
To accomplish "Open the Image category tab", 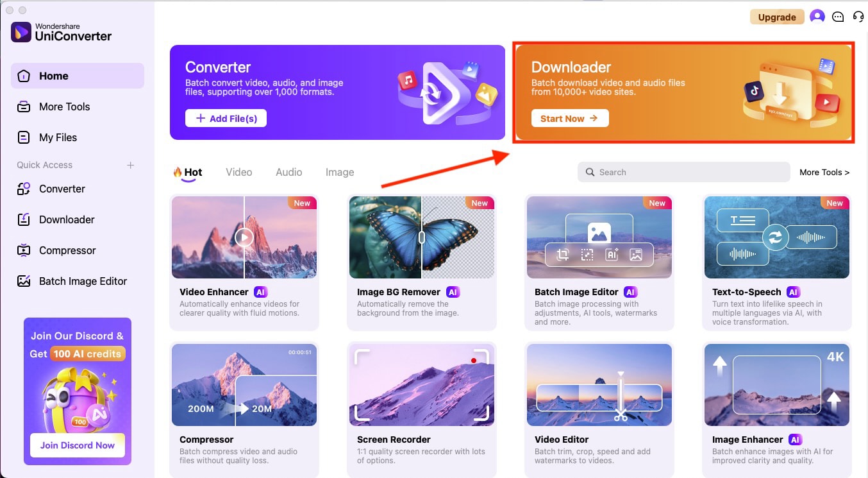I will click(x=339, y=172).
